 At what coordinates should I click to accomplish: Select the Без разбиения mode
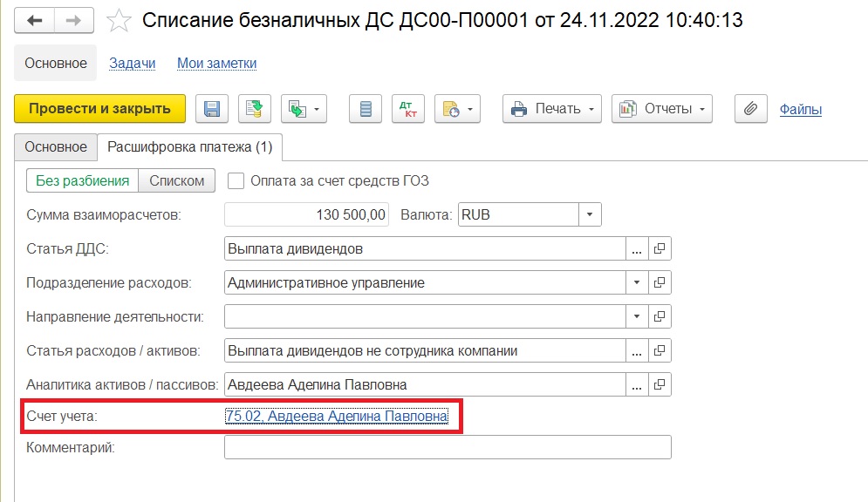[x=82, y=180]
